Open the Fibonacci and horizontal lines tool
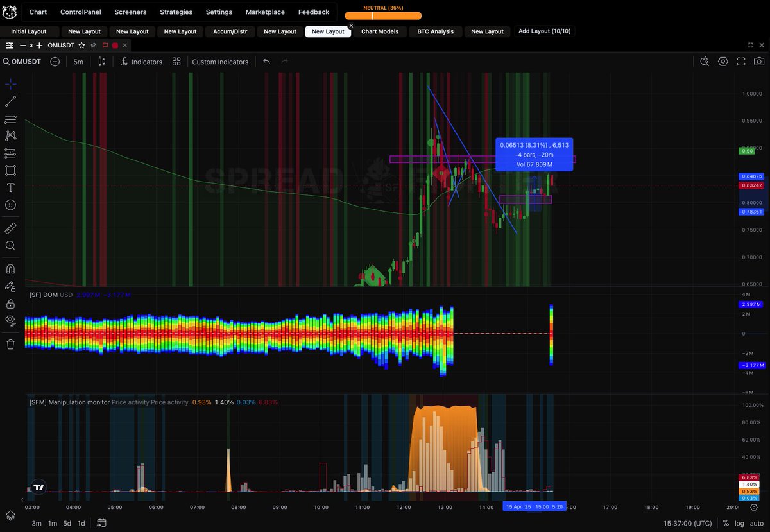The height and width of the screenshot is (532, 770). (10, 118)
